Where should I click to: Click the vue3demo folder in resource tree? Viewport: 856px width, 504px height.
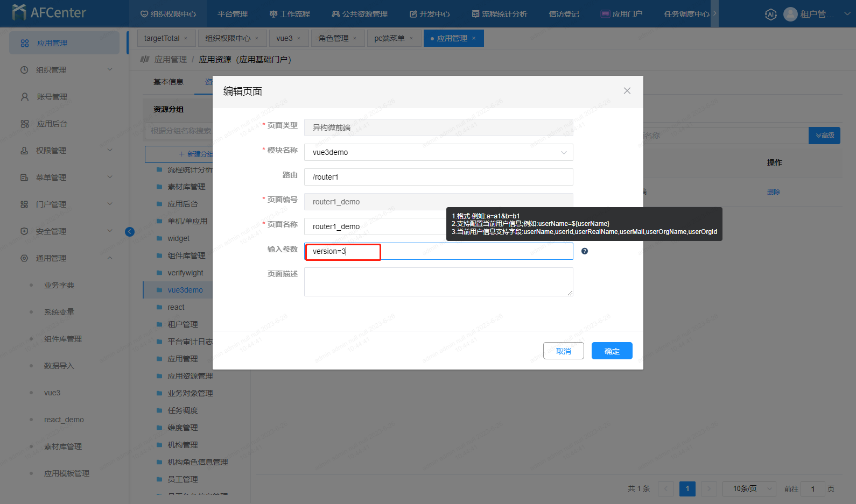click(x=185, y=290)
